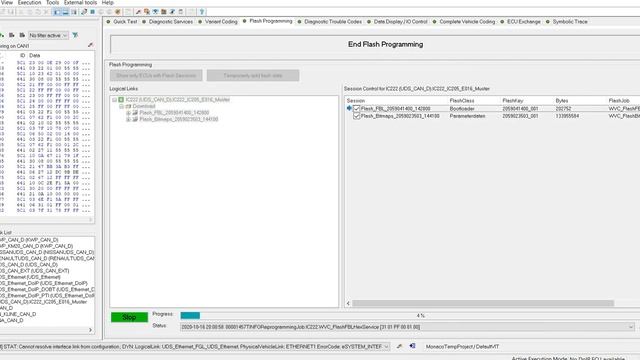Switch to the Quick Test tab
Viewport: 640px width, 360px height.
click(x=122, y=22)
